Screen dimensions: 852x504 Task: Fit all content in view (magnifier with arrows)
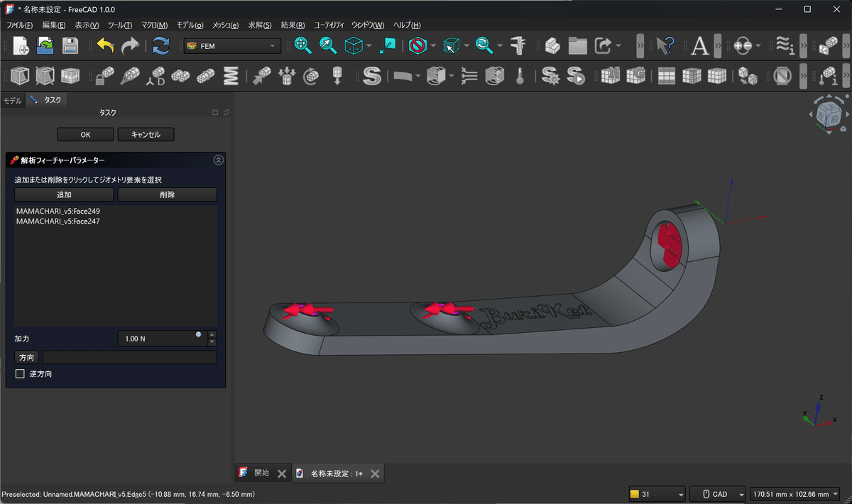point(303,46)
